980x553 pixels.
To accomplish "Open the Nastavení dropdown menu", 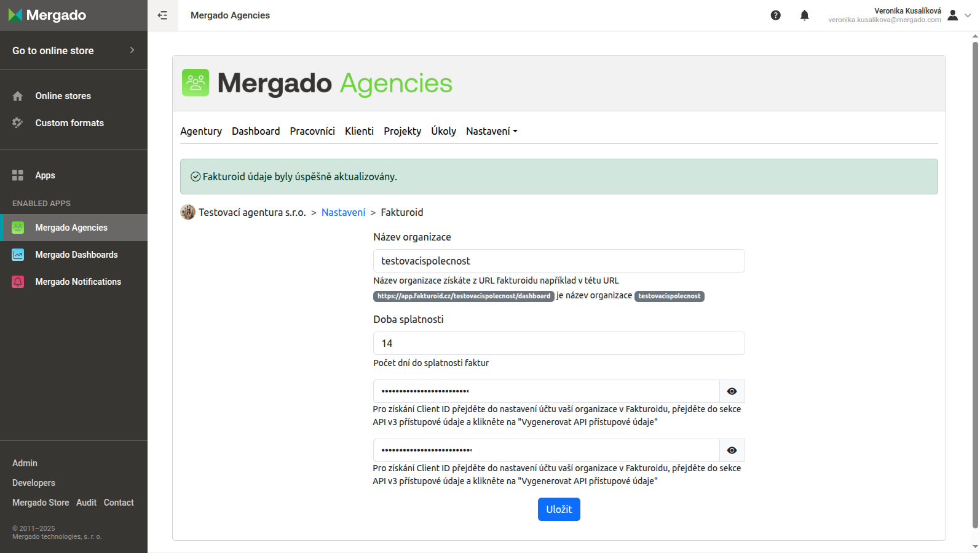I will click(x=492, y=131).
